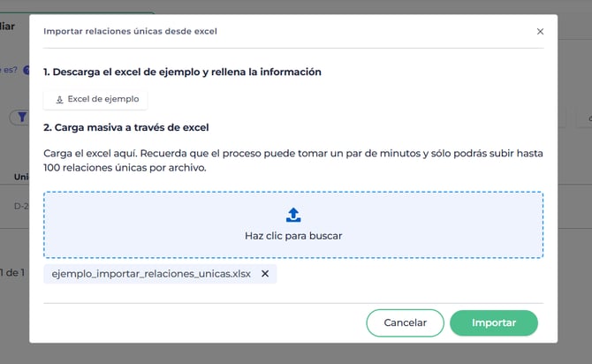The height and width of the screenshot is (364, 592).
Task: Select the 'D-2' row in background table
Action: [x=21, y=206]
